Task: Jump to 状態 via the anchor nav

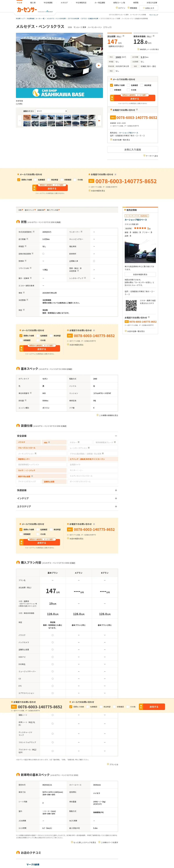Action: [21, 210]
